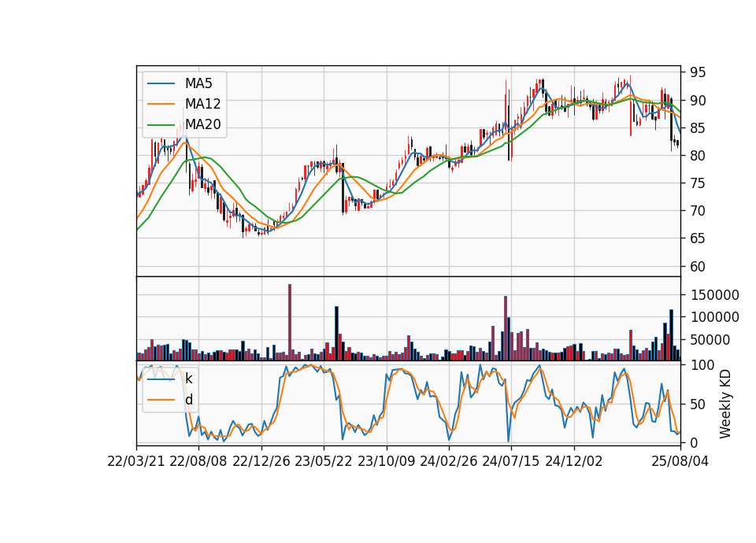
Task: Click the 95 price axis label
Action: (x=698, y=72)
